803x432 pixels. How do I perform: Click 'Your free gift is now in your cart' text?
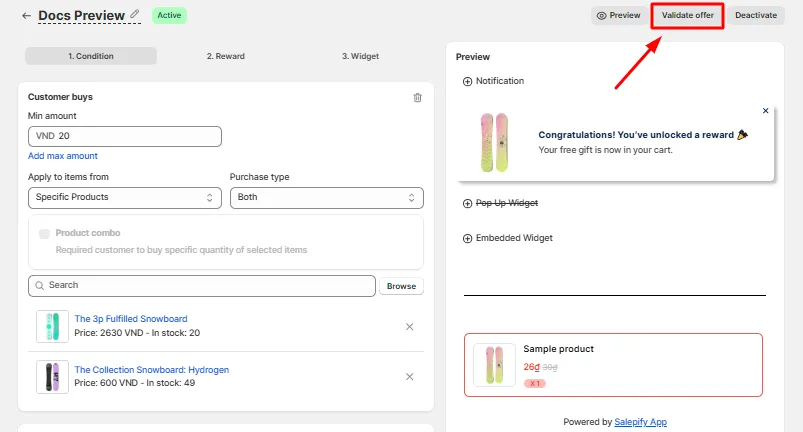[605, 150]
